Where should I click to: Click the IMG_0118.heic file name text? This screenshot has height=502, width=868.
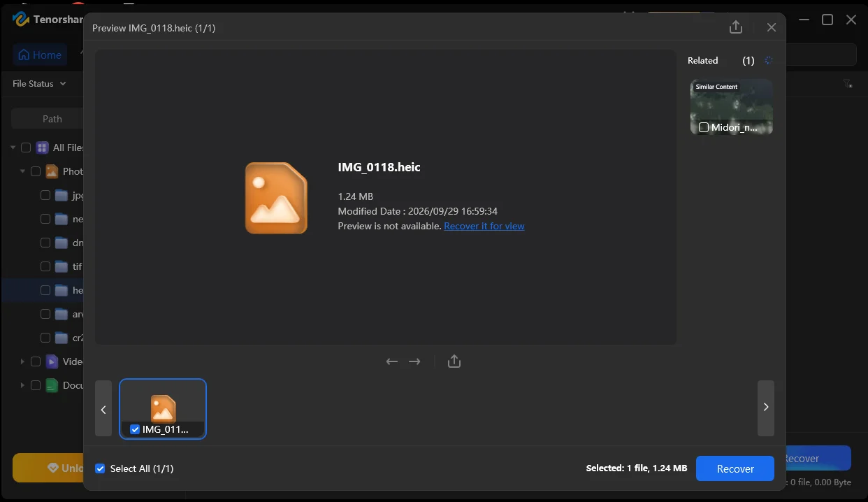coord(379,167)
